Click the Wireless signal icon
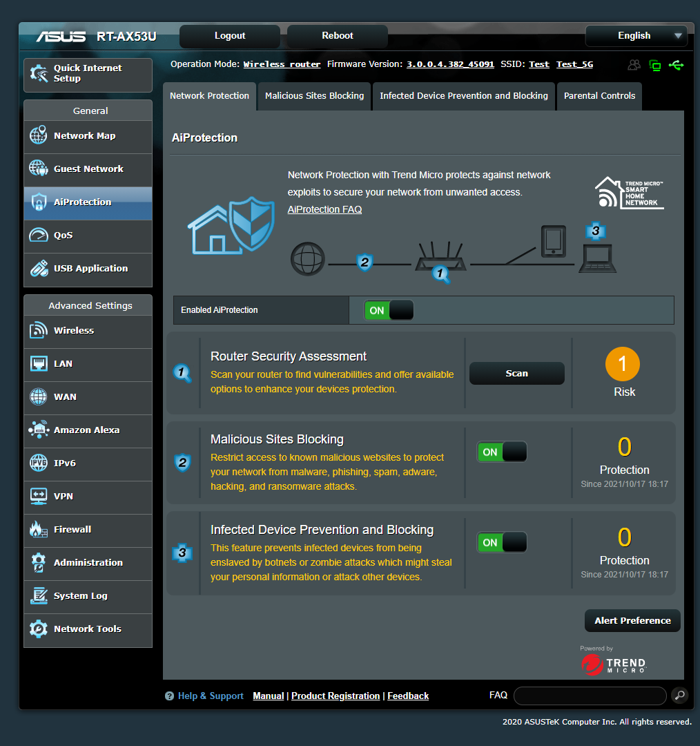The height and width of the screenshot is (746, 700). [39, 330]
